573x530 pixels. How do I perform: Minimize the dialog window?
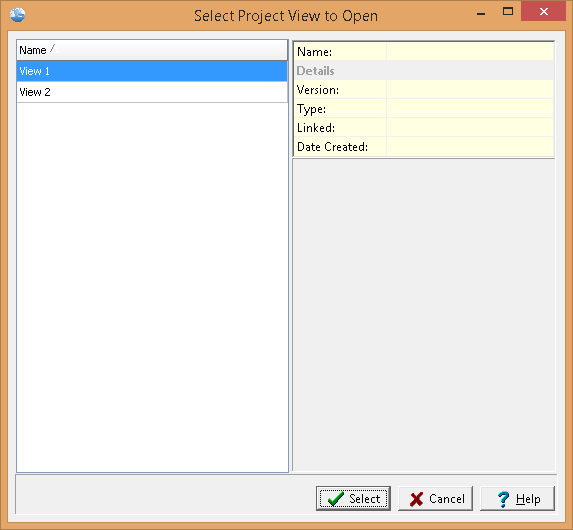pyautogui.click(x=481, y=13)
